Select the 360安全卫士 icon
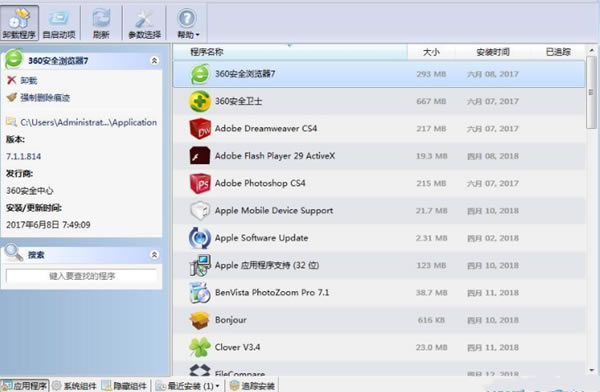This screenshot has width=600, height=392. tap(200, 101)
